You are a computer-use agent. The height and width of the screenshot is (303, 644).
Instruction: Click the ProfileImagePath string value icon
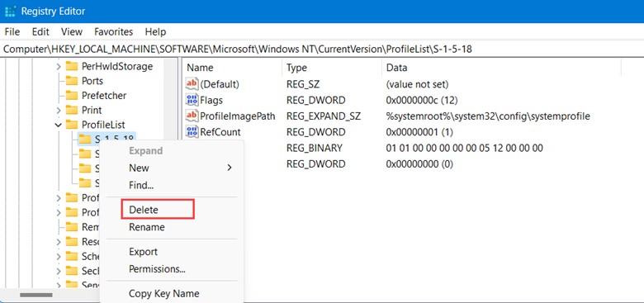pos(192,116)
